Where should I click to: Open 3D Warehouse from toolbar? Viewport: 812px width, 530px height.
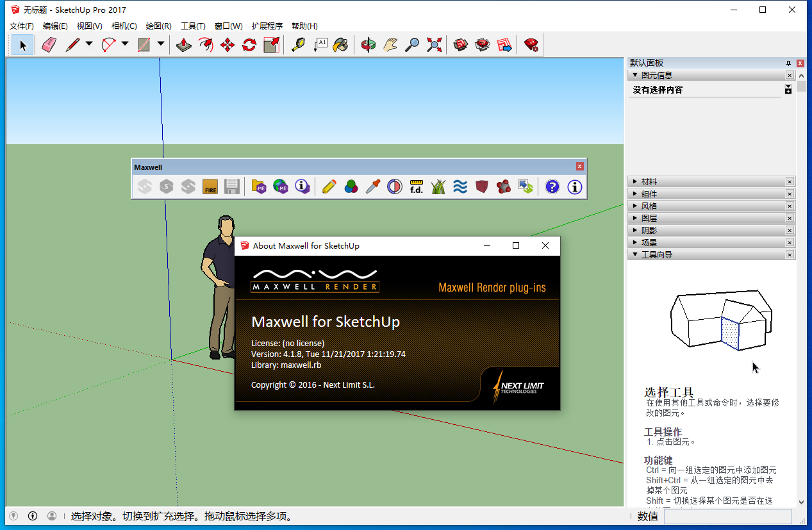pyautogui.click(x=461, y=45)
